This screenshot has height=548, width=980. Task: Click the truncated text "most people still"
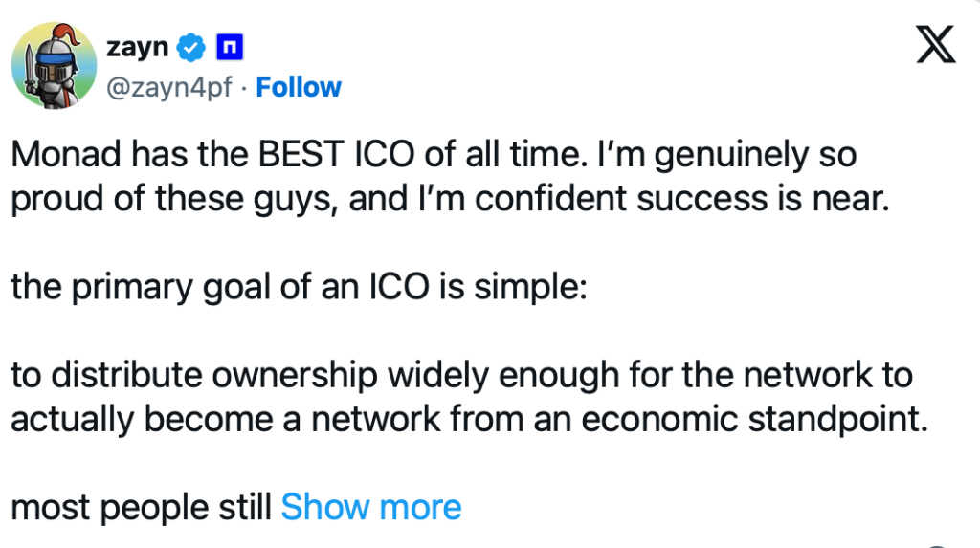point(141,507)
